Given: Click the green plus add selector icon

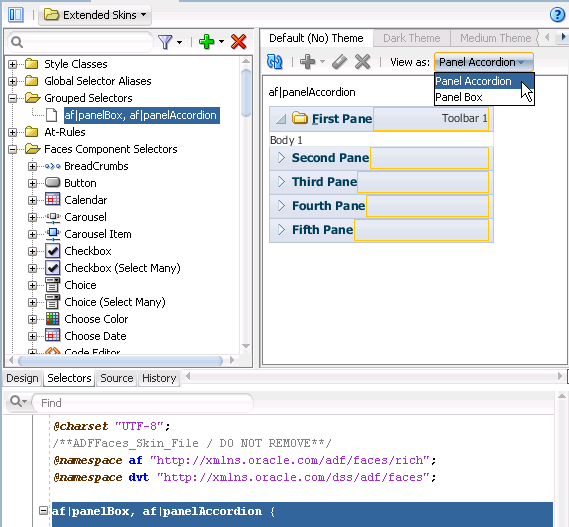Looking at the screenshot, I should [x=206, y=42].
